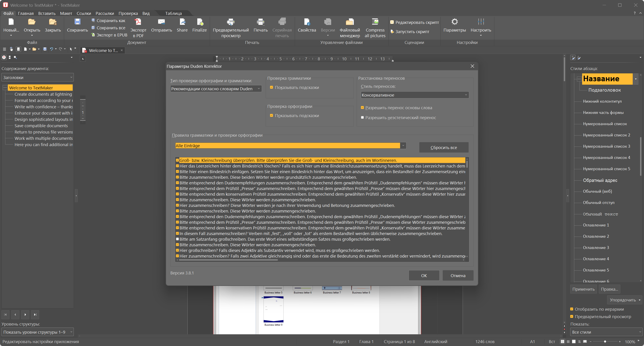
Task: Expand the 'Alle Einträge' rules dropdown
Action: point(403,146)
